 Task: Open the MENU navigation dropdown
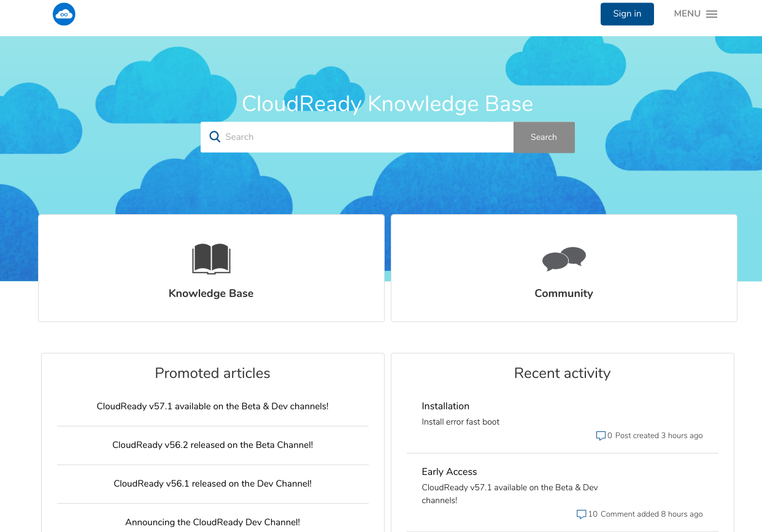point(695,13)
